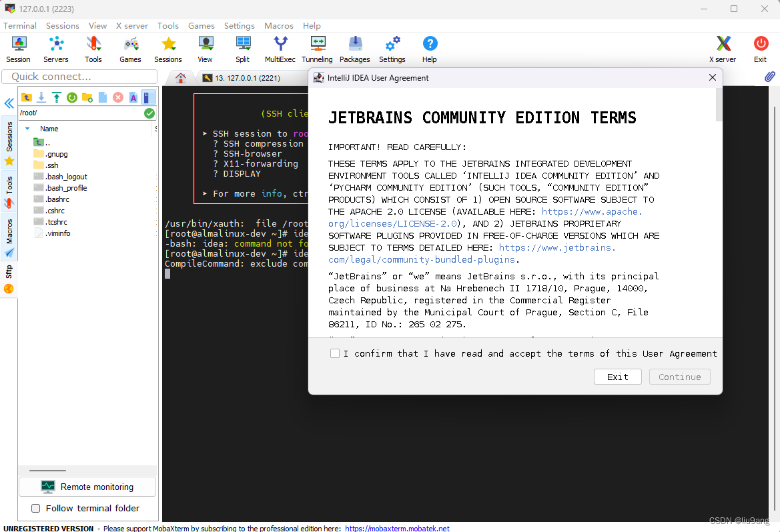Viewport: 780px width, 532px height.
Task: Open the Macros menu
Action: [x=279, y=26]
